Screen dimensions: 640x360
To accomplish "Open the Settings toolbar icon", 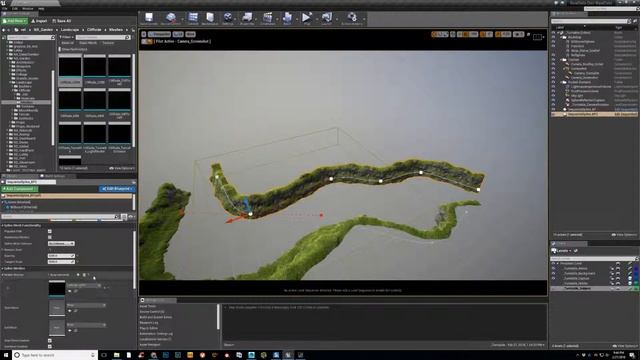I will pos(228,18).
